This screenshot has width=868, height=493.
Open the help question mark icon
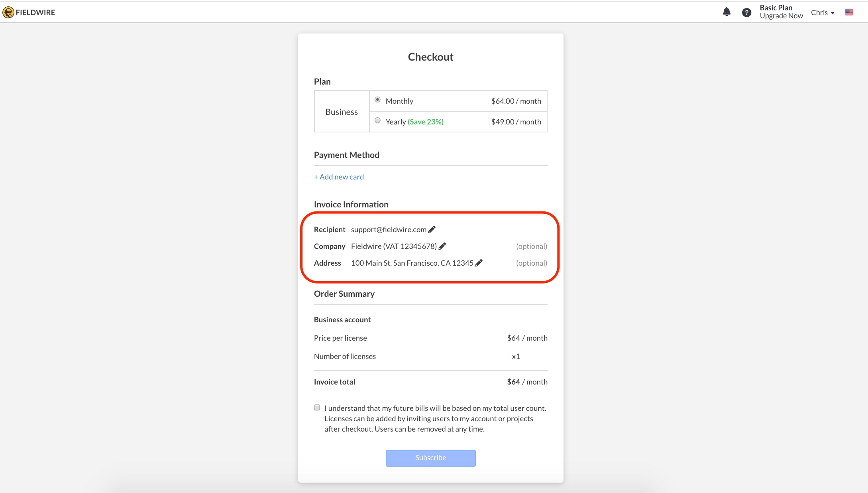tap(746, 13)
